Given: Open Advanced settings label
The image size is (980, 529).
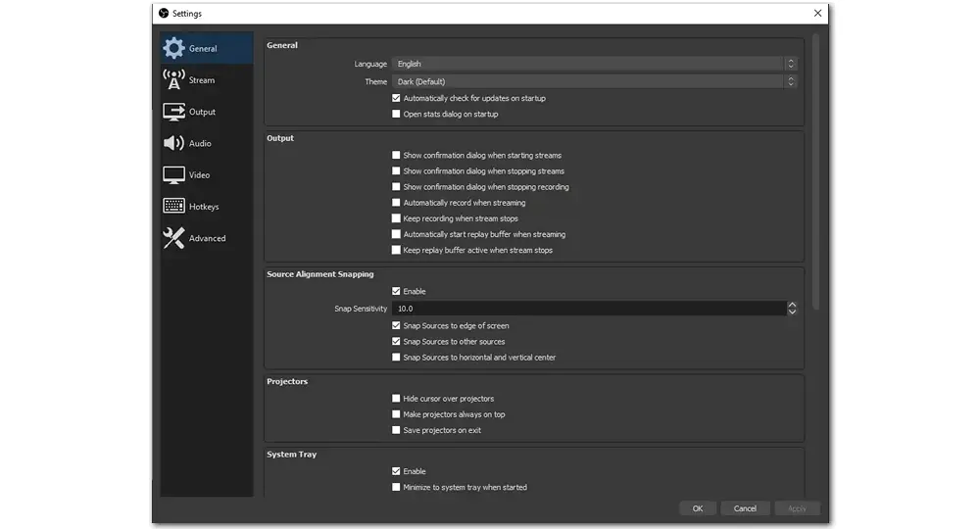Looking at the screenshot, I should pyautogui.click(x=207, y=238).
